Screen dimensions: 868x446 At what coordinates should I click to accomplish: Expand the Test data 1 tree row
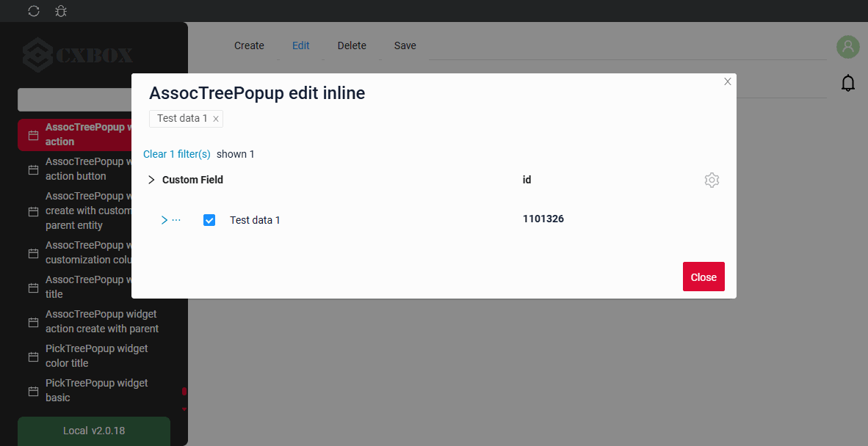tap(164, 220)
